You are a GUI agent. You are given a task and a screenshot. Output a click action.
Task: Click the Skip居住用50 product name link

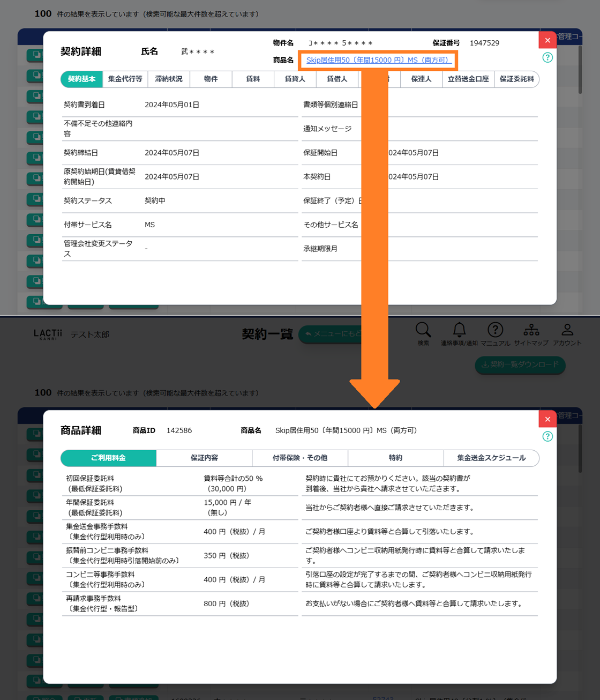point(378,60)
